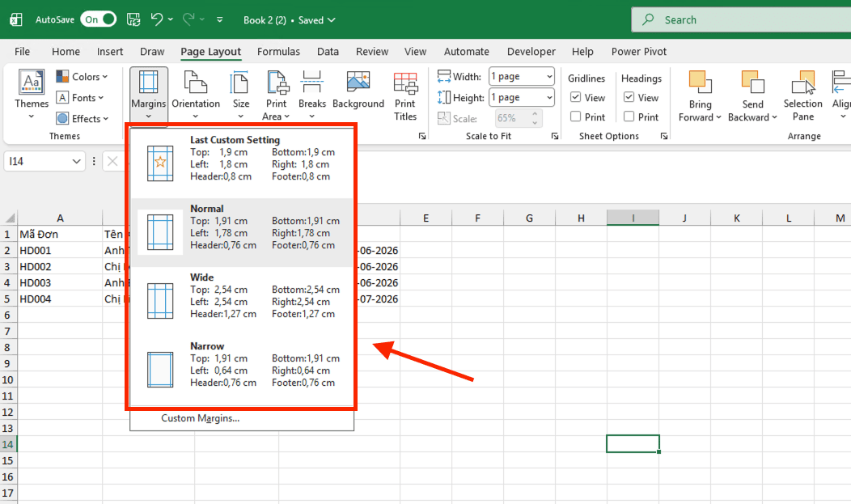The width and height of the screenshot is (851, 504).
Task: Select column I header
Action: pos(633,218)
